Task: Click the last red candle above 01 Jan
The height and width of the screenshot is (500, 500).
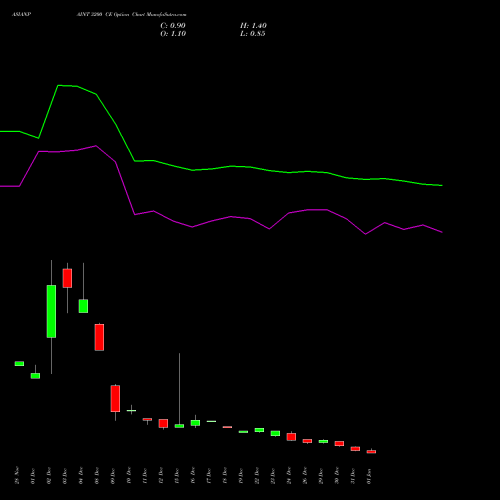Action: (371, 452)
